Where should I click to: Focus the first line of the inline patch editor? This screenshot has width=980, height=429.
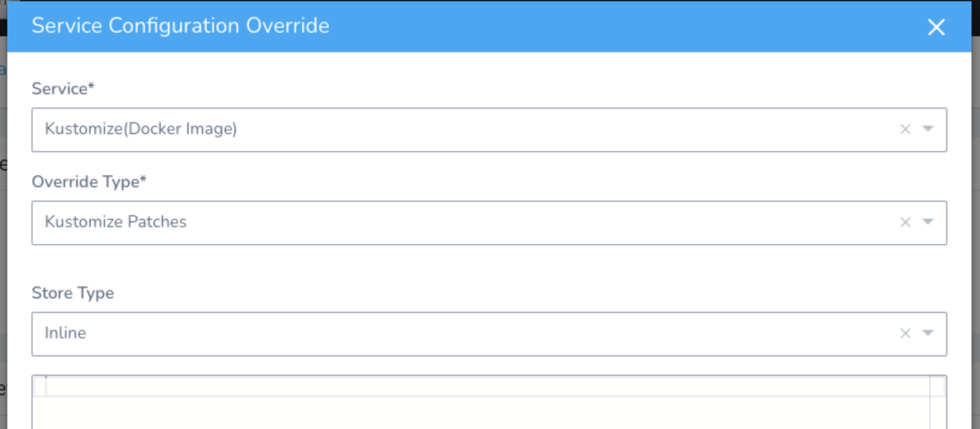[488, 386]
